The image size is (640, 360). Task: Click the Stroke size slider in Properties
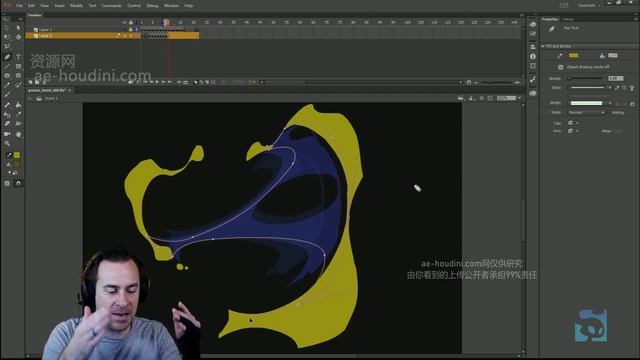(x=585, y=78)
